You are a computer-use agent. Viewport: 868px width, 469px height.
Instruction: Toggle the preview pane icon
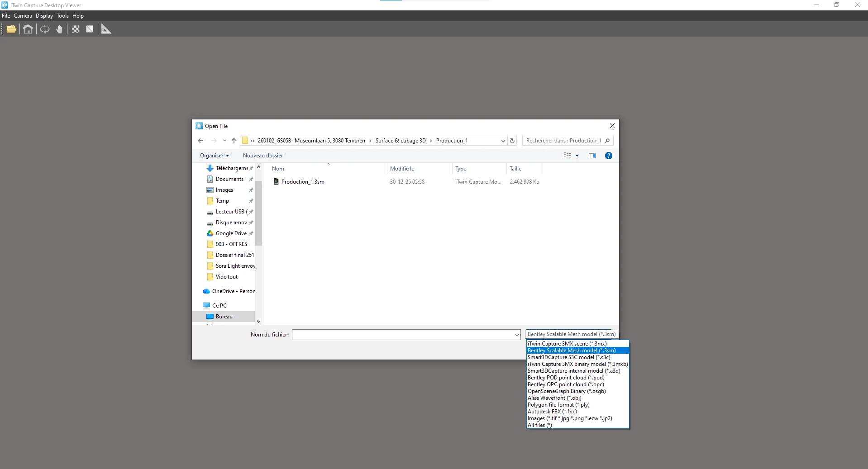pyautogui.click(x=592, y=156)
